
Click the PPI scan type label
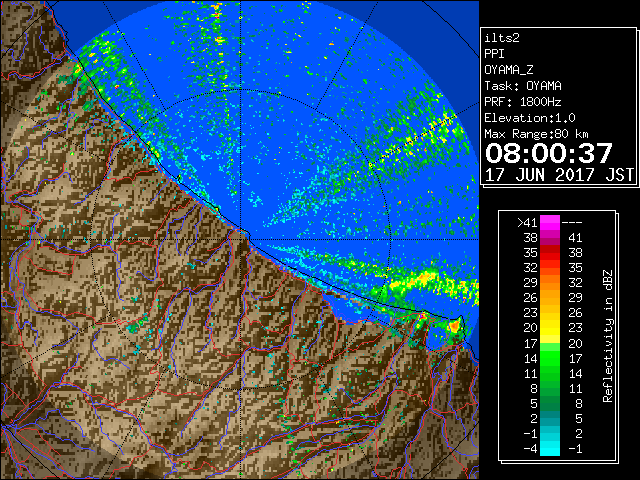[x=494, y=54]
